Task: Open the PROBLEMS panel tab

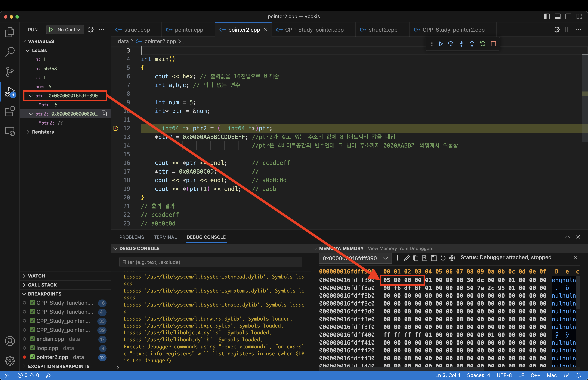Action: [132, 237]
